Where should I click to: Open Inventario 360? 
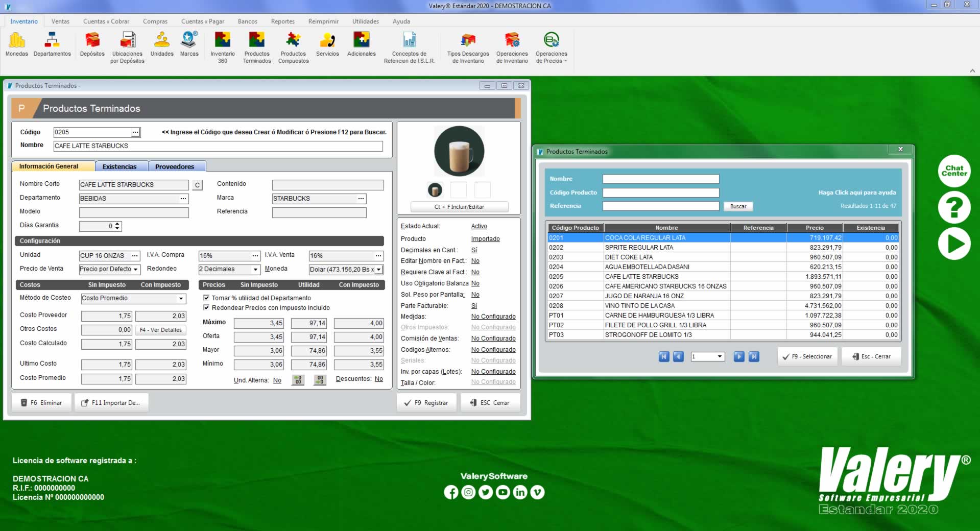tap(223, 47)
